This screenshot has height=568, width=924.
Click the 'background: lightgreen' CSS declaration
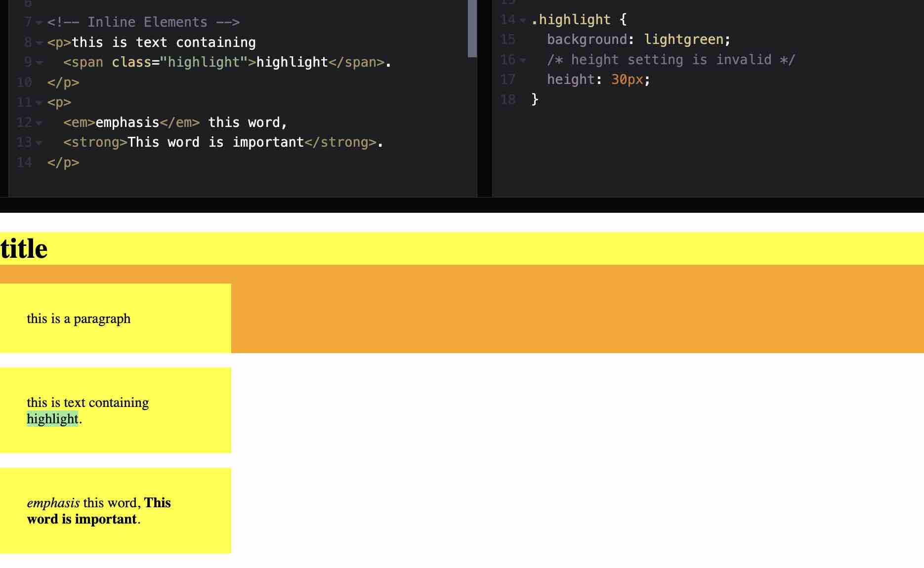[638, 40]
